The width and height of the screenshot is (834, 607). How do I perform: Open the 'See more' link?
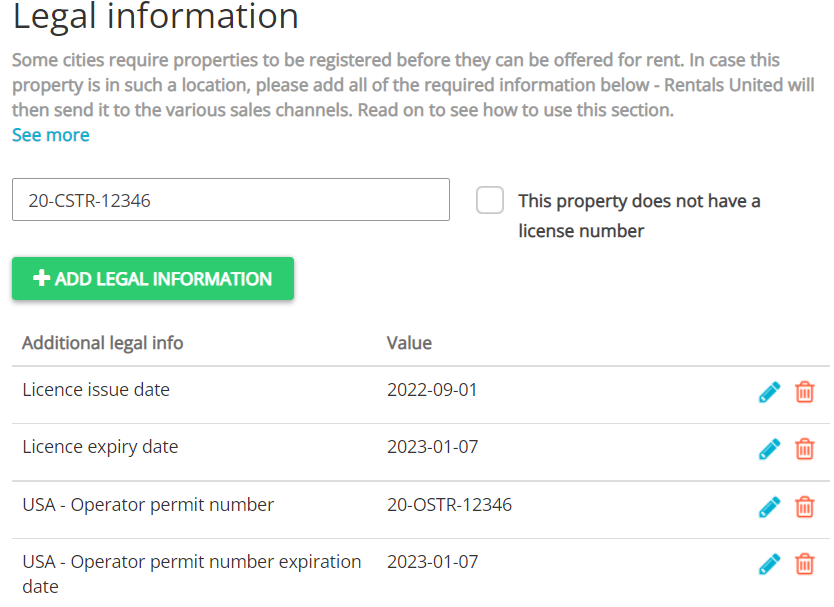coord(51,135)
